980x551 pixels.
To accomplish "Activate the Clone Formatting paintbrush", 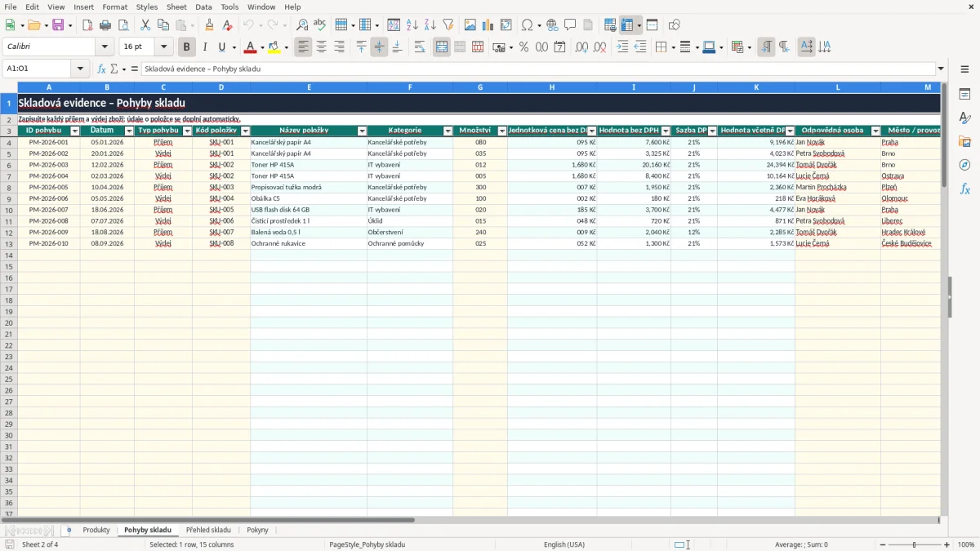I will (209, 25).
